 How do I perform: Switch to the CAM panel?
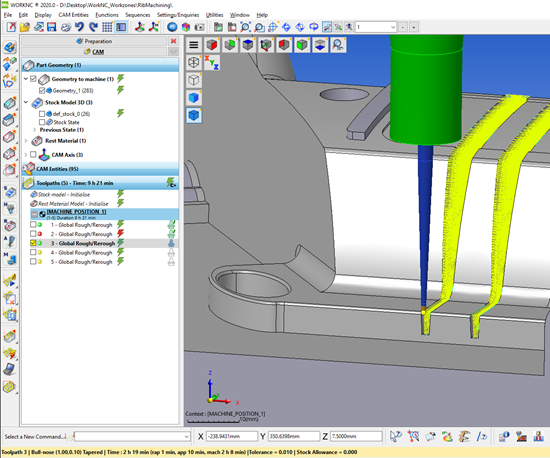[94, 52]
